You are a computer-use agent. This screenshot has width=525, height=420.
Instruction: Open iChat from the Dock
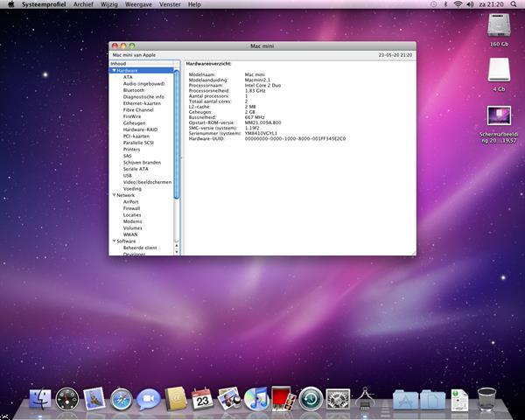(x=149, y=399)
